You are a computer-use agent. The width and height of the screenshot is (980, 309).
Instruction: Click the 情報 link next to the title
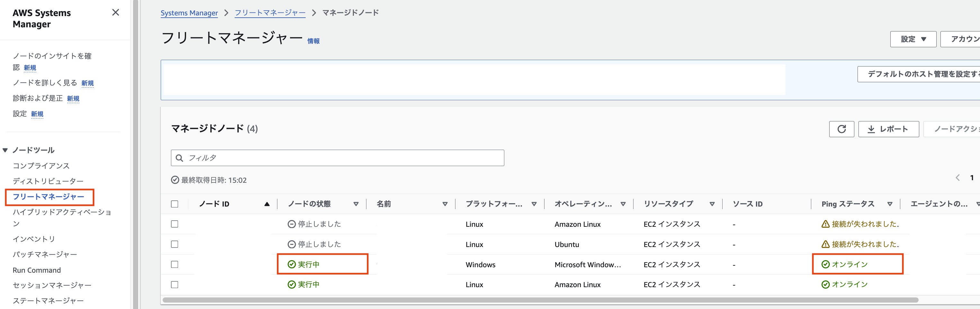pyautogui.click(x=313, y=41)
